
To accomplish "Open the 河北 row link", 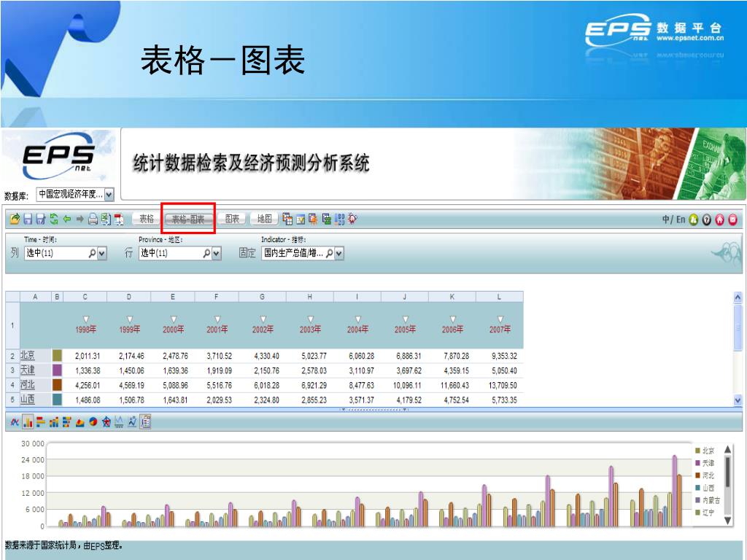I will (x=28, y=385).
